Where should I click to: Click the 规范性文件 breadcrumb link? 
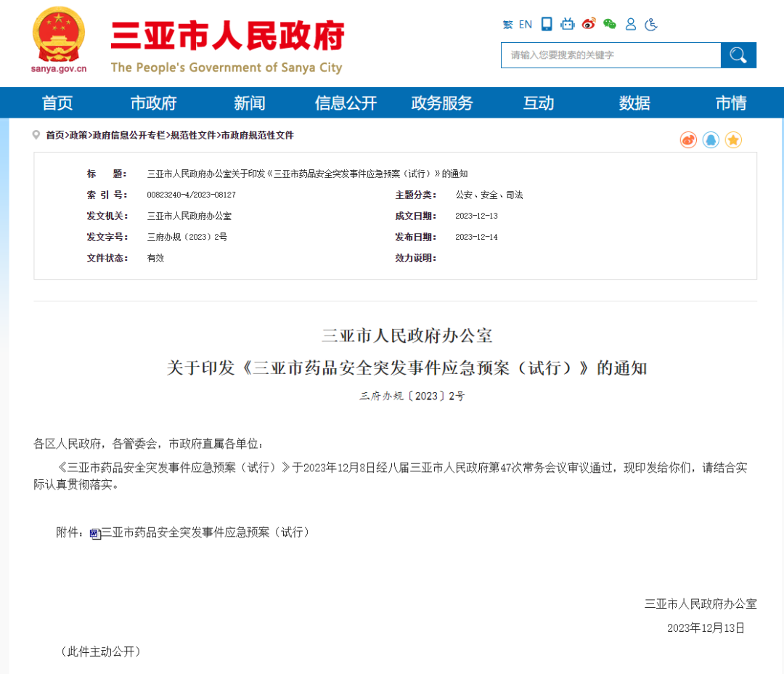click(193, 135)
